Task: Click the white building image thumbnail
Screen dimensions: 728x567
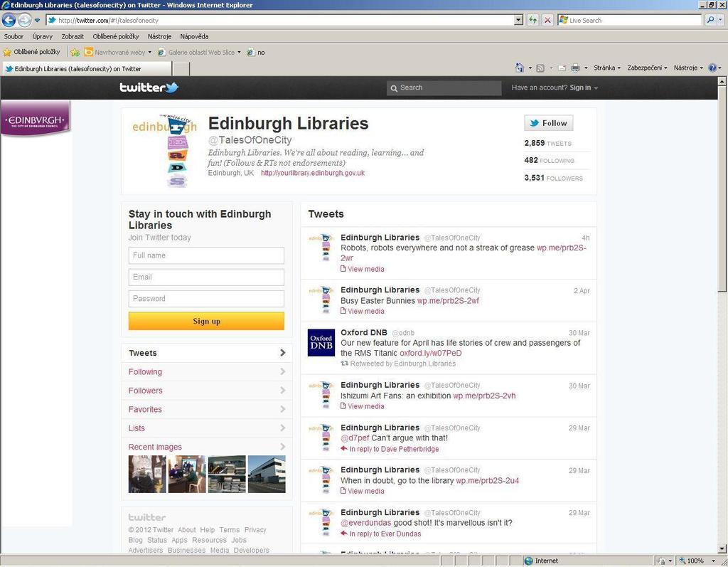Action: pos(267,474)
